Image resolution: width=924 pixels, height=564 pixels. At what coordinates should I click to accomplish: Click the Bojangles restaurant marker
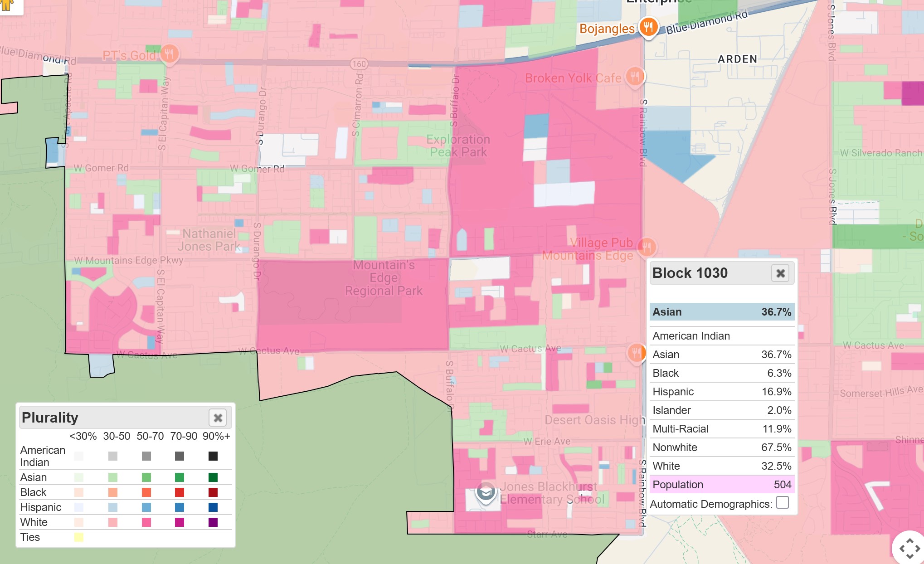pos(648,27)
